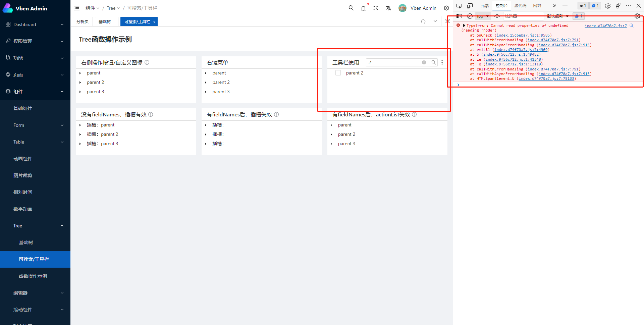
Task: Switch to the 源代码 DevTools tab
Action: click(x=520, y=5)
